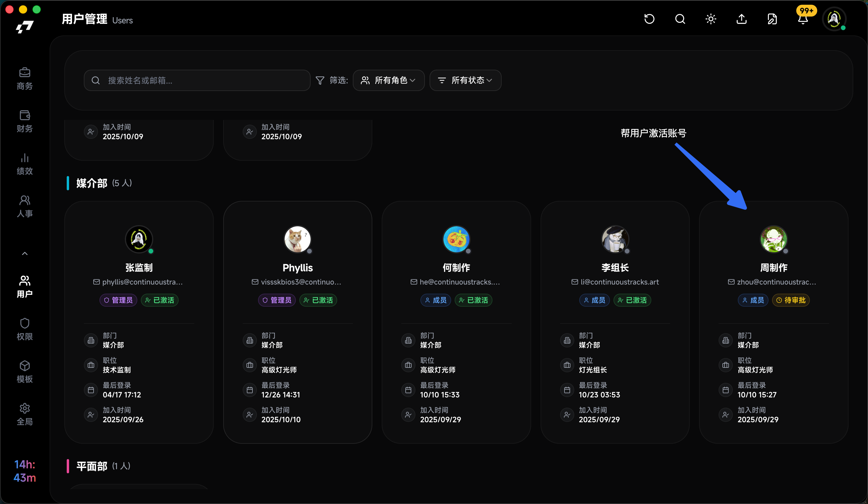Open 模板 in sidebar

point(25,372)
